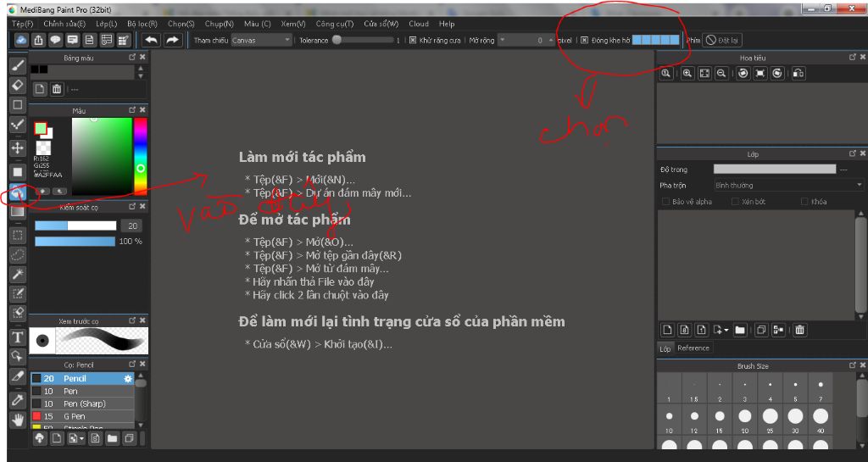This screenshot has width=868, height=462.
Task: Delete layer with trash icon
Action: pos(799,330)
